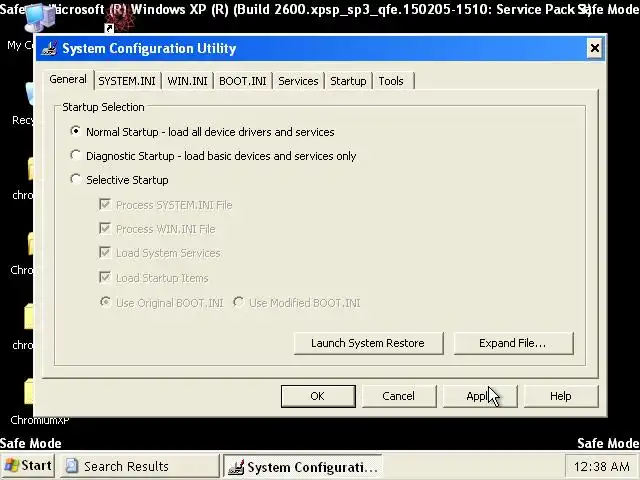Choose Diagnostic Startup option
640x480 pixels.
75,155
